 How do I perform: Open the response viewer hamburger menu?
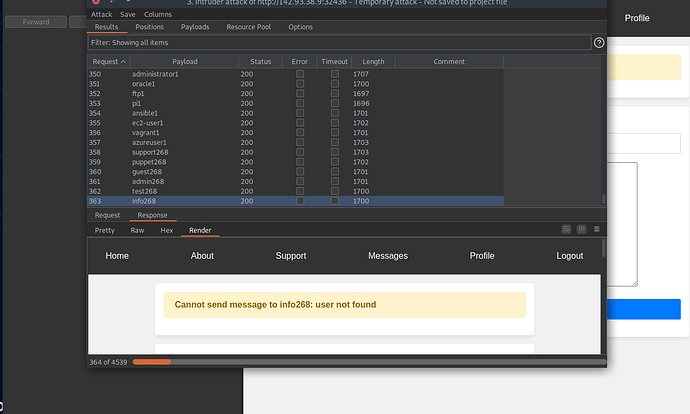pos(597,230)
